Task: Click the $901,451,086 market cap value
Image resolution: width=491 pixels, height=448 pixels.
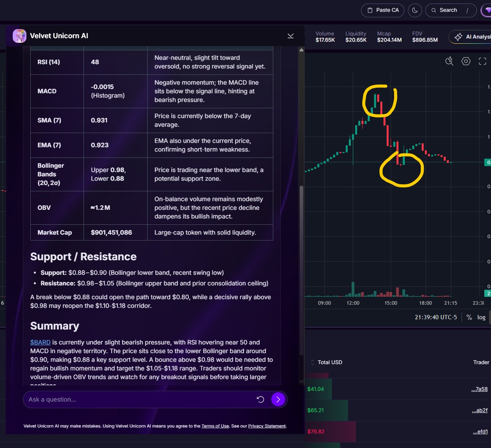Action: coord(111,232)
